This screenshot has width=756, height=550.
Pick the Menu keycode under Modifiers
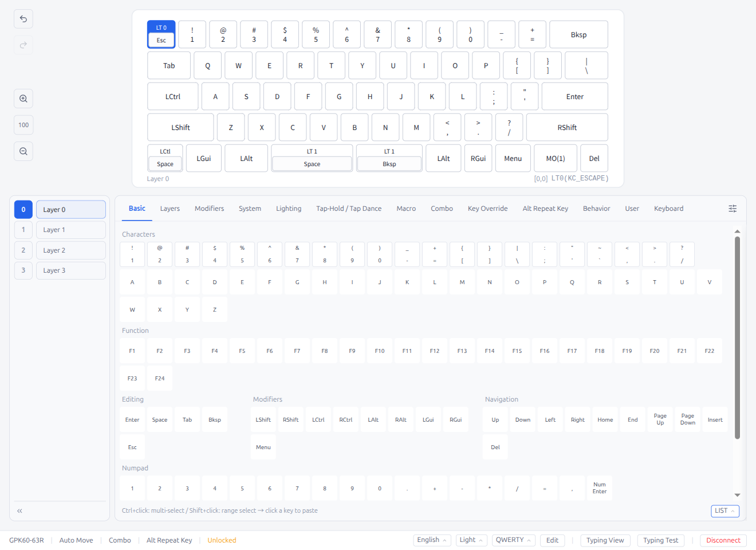263,447
